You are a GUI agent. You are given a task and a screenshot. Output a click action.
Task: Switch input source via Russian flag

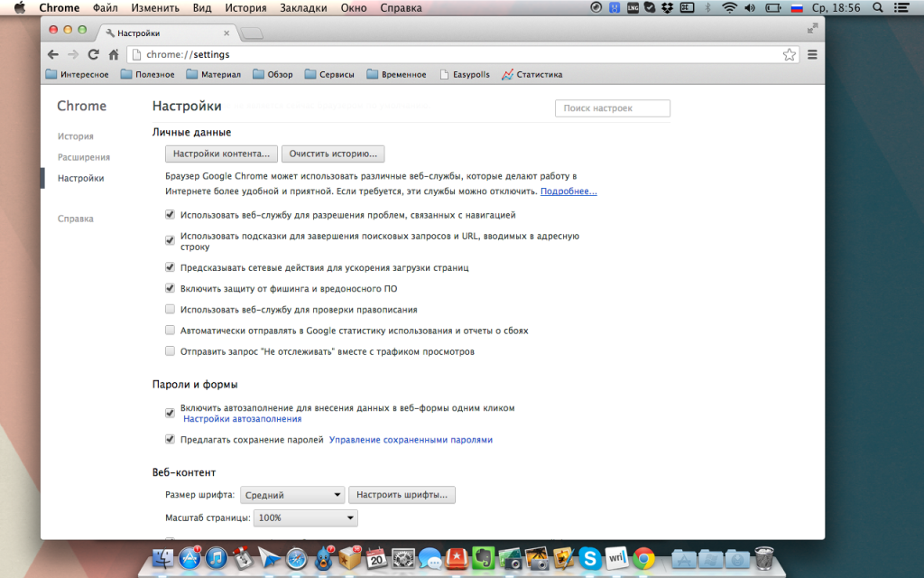[797, 7]
